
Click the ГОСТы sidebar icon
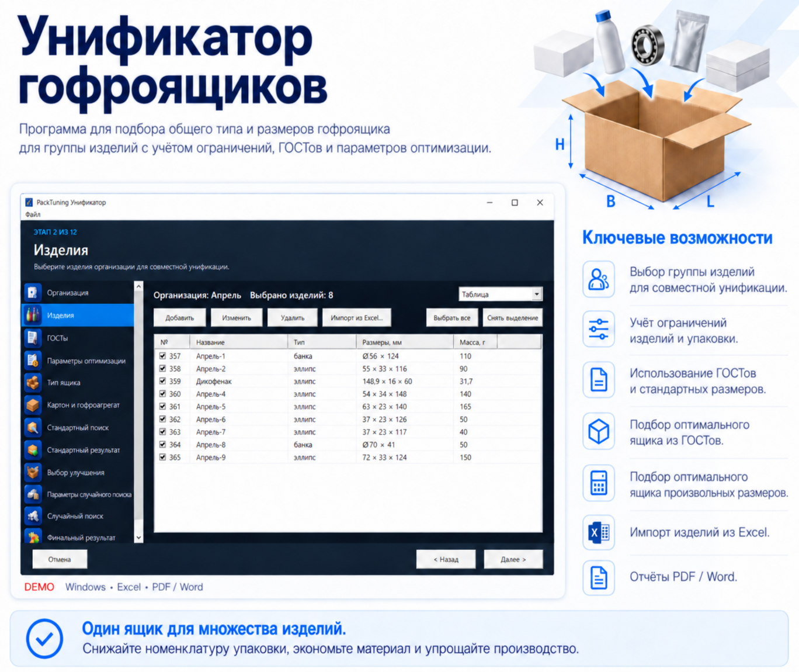pos(33,338)
